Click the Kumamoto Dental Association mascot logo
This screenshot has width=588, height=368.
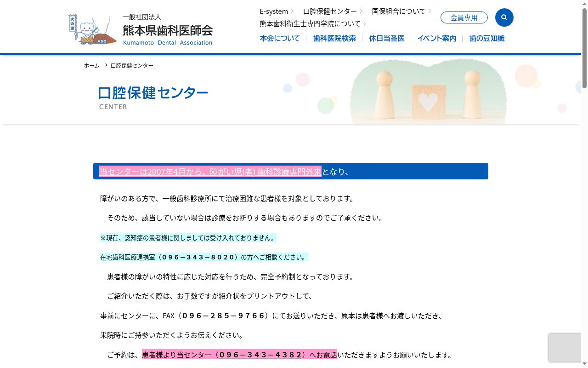pos(92,29)
